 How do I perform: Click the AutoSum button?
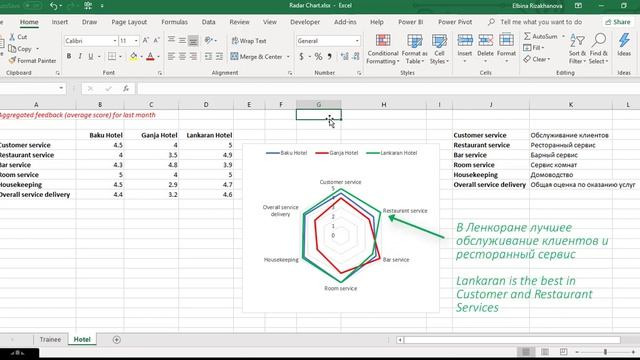tap(540, 36)
